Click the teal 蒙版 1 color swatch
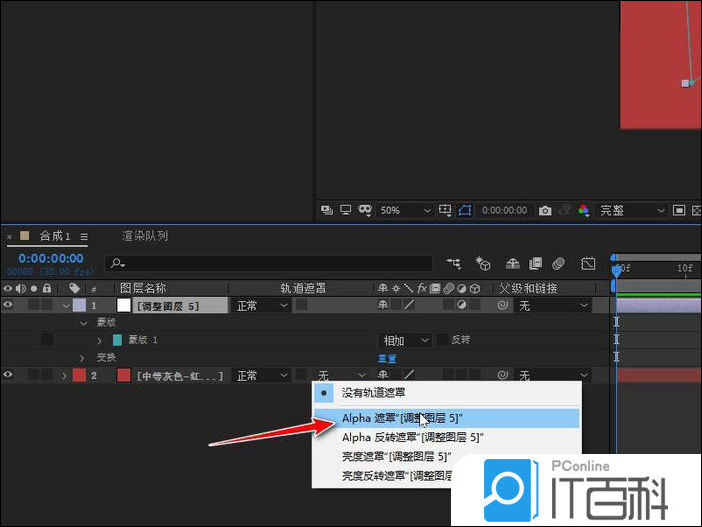 pyautogui.click(x=117, y=340)
